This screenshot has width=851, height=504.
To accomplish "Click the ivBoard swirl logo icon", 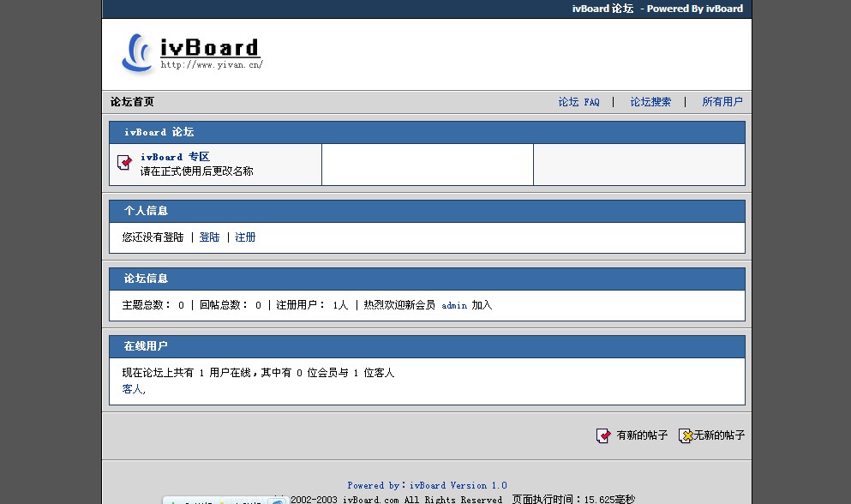I will click(x=137, y=53).
